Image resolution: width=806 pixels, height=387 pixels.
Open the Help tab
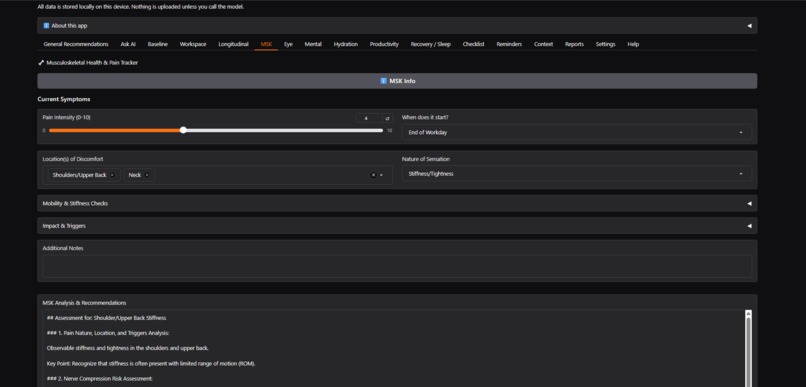[633, 44]
